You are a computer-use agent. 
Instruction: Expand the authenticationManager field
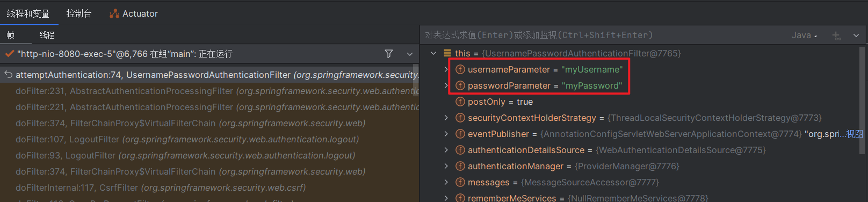(446, 166)
